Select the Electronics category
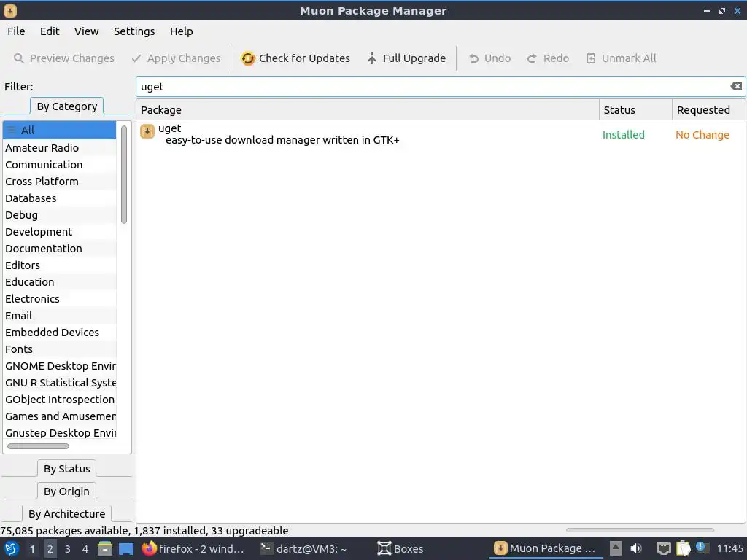Viewport: 747px width, 560px height. coord(59,299)
